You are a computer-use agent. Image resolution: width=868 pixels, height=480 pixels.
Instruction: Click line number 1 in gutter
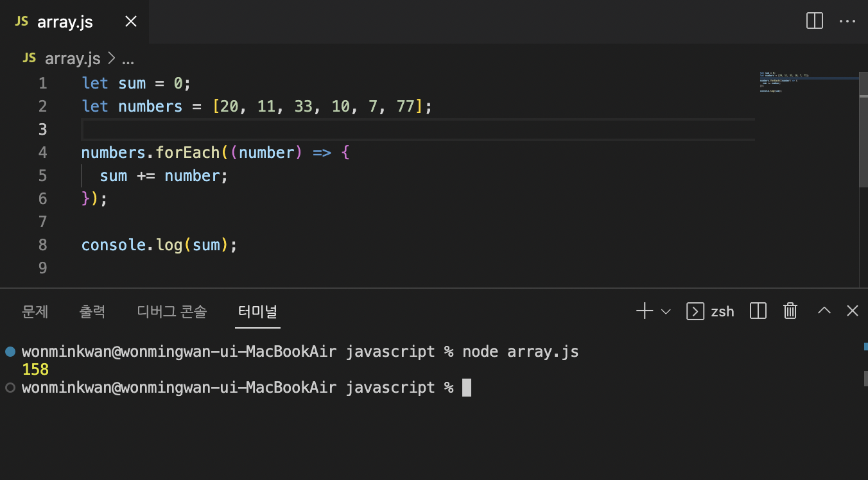[x=42, y=83]
